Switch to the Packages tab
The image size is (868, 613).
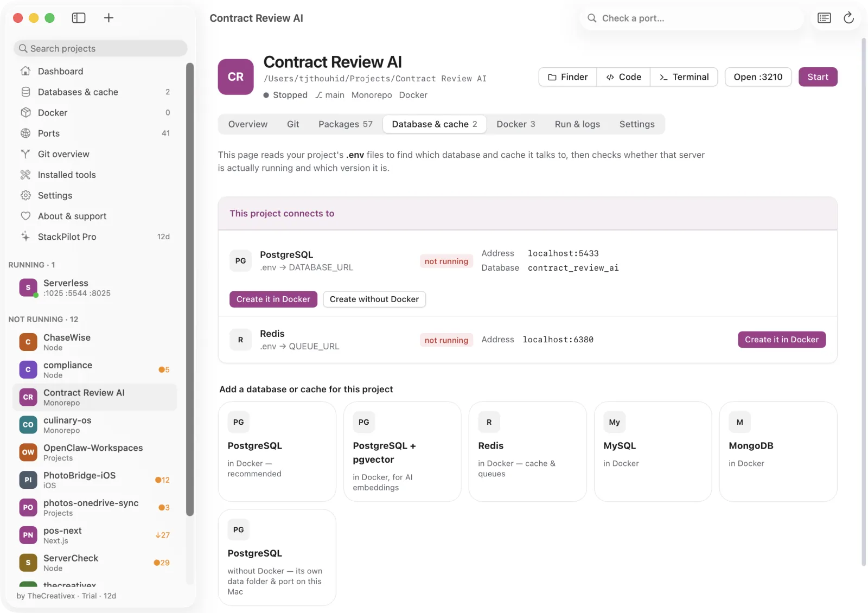pos(346,124)
